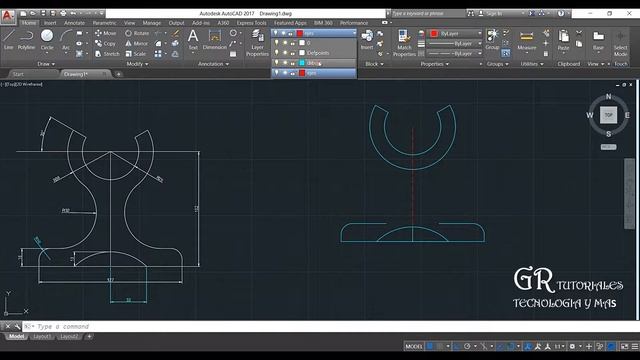The width and height of the screenshot is (640, 360).
Task: Add a new layout tab
Action: pyautogui.click(x=89, y=336)
